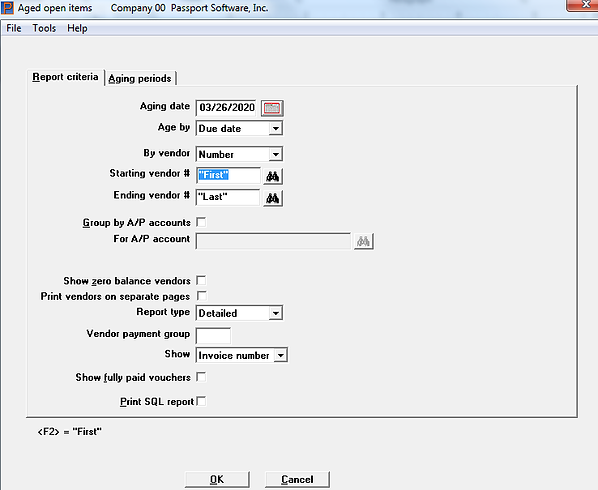The height and width of the screenshot is (490, 598).
Task: Click Ending vendor # binoculars lookup
Action: click(x=273, y=198)
